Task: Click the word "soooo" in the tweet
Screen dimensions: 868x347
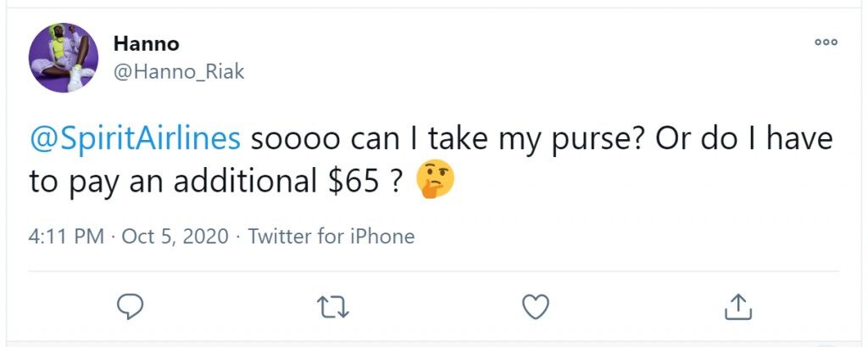Action: tap(295, 142)
